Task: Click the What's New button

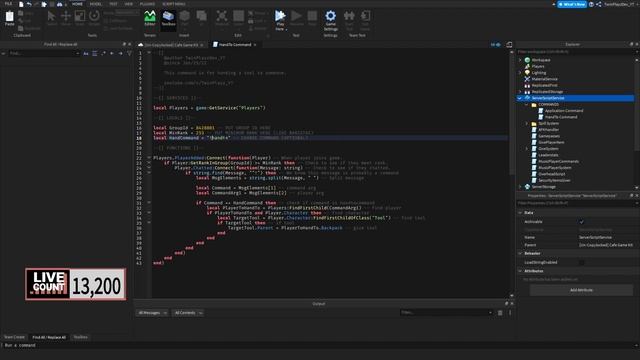Action: tap(572, 4)
